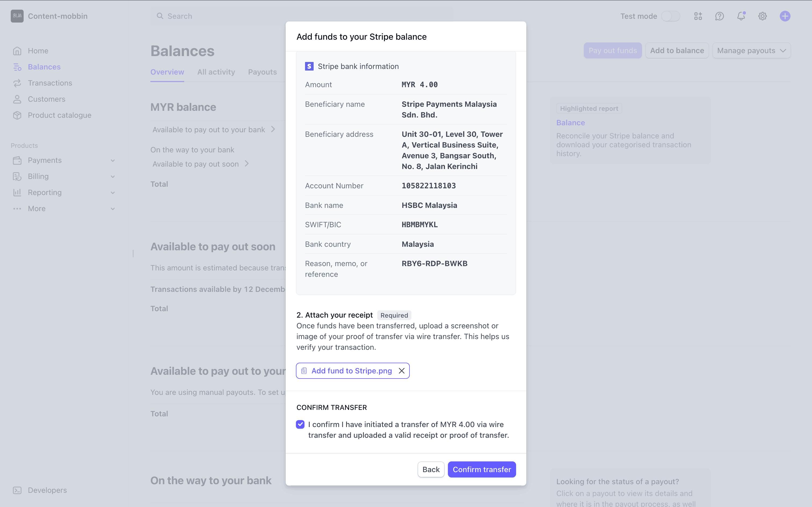Uncheck the confirm wire transfer checkbox
Viewport: 812px width, 507px height.
pos(300,424)
